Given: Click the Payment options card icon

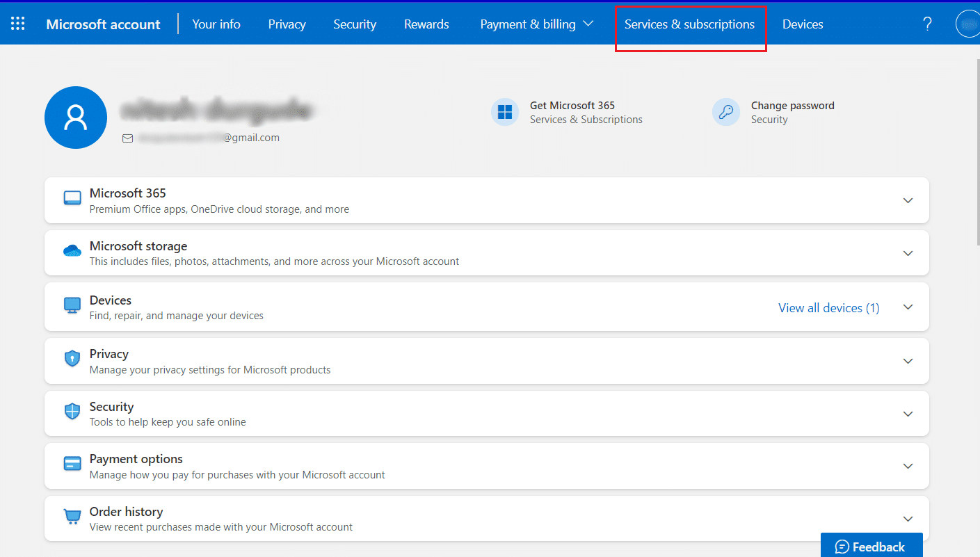Looking at the screenshot, I should (72, 464).
